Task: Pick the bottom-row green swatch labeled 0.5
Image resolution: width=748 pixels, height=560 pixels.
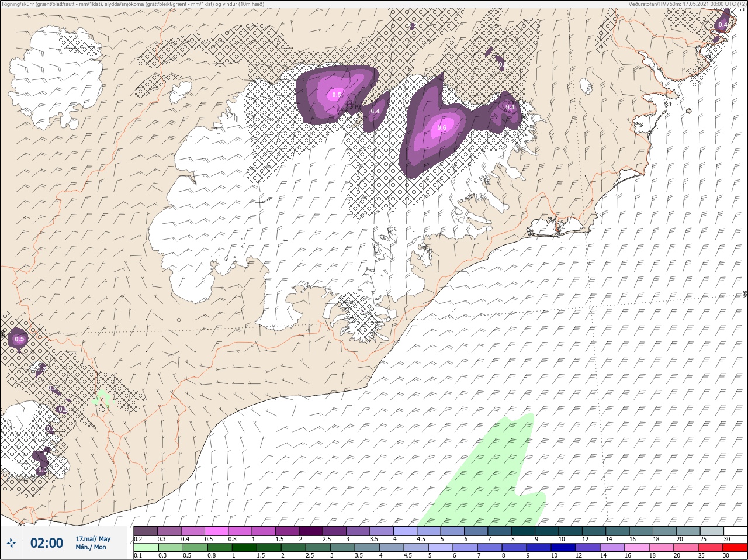Action: pyautogui.click(x=195, y=548)
